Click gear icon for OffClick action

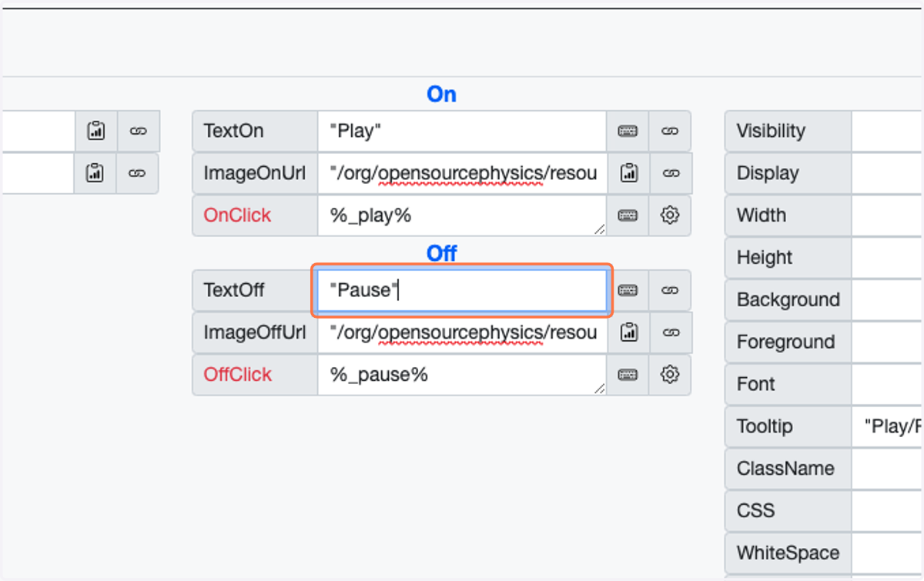(x=670, y=375)
